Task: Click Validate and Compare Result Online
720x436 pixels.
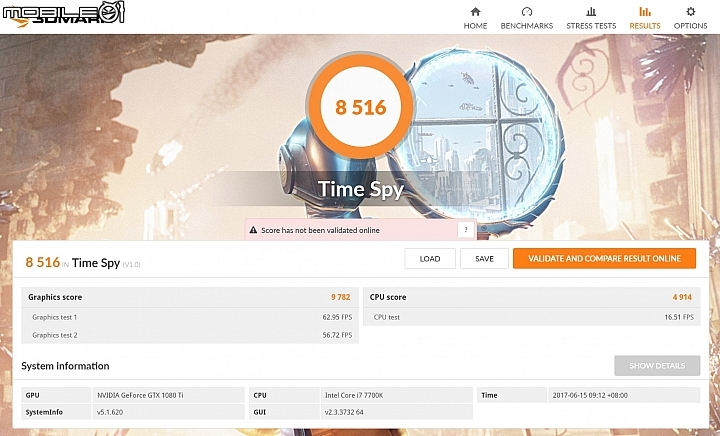Action: 604,259
